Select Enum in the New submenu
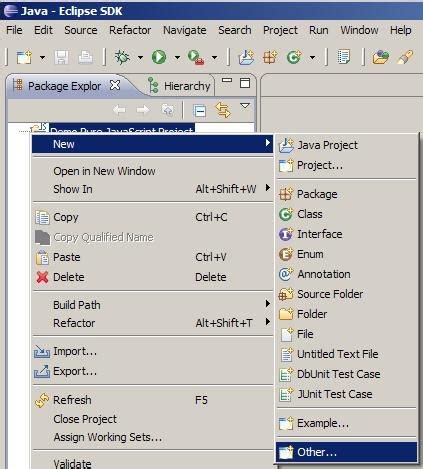Screen dimensions: 423x469 point(347,254)
